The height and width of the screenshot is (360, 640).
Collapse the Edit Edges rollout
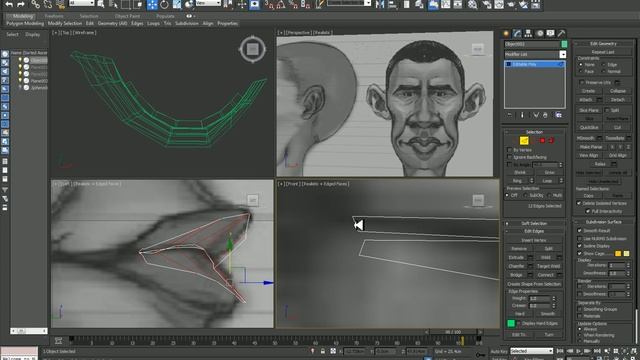(534, 231)
